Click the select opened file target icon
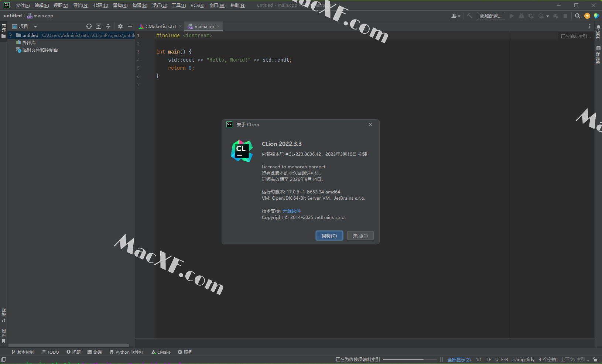This screenshot has width=602, height=364. click(x=89, y=26)
